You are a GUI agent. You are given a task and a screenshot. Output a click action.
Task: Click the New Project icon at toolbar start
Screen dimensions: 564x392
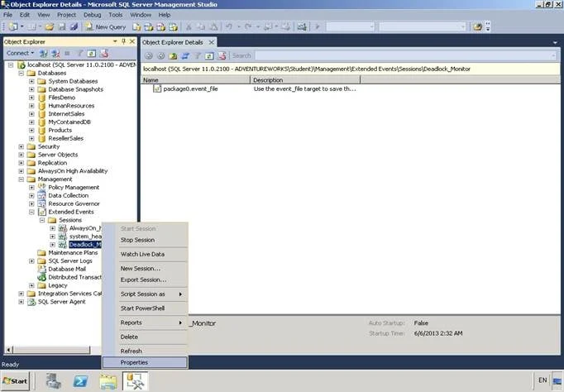pos(13,27)
